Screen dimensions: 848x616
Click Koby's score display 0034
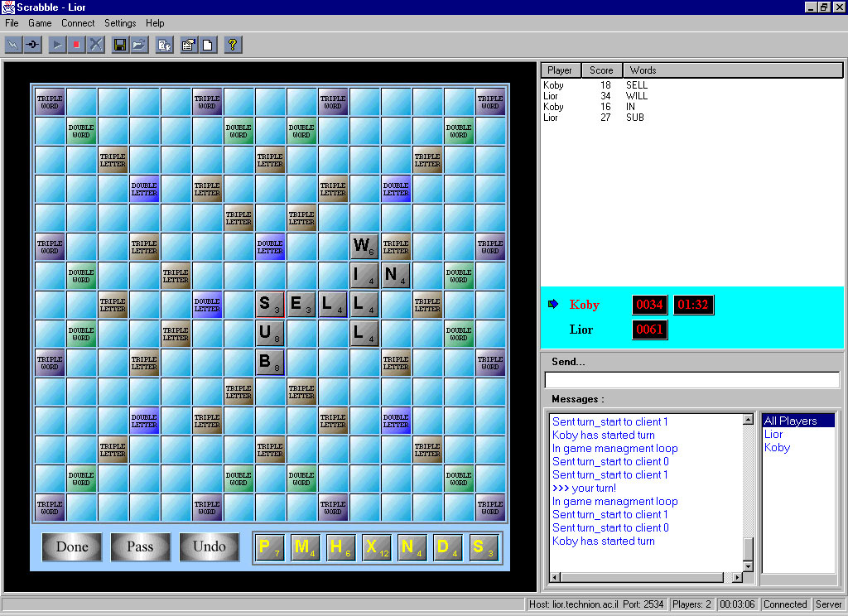(649, 305)
